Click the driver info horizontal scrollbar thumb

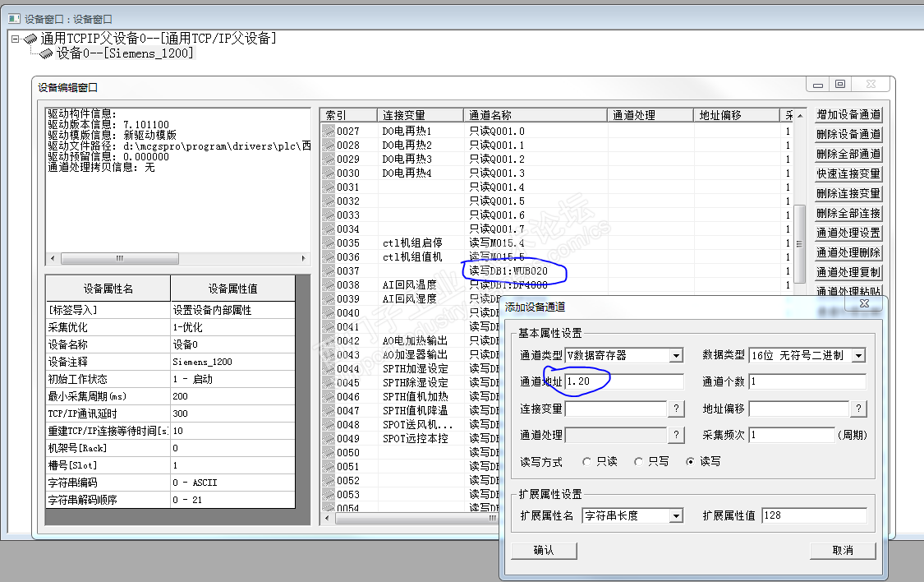pyautogui.click(x=120, y=258)
